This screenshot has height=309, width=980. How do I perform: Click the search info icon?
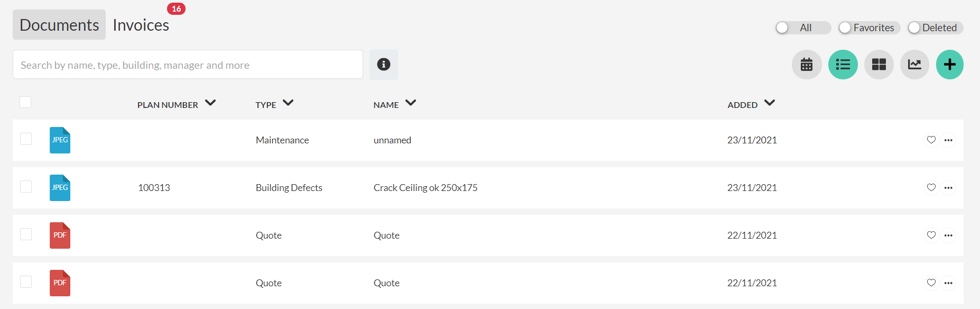(384, 65)
